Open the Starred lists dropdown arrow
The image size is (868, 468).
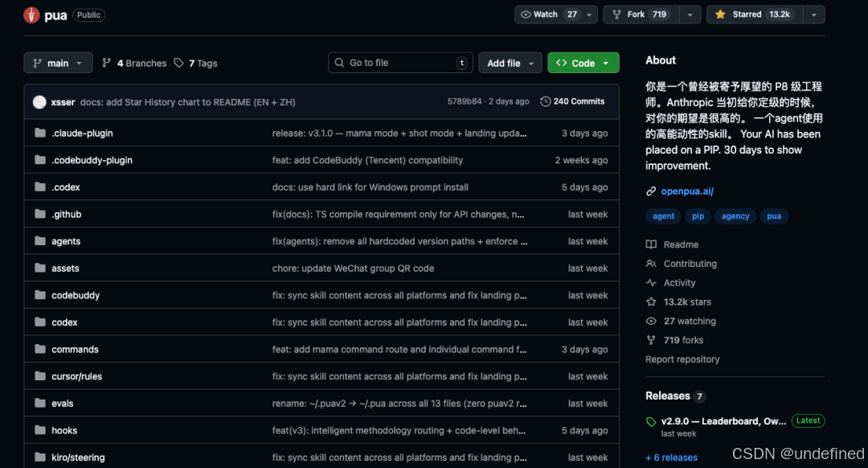coord(813,15)
